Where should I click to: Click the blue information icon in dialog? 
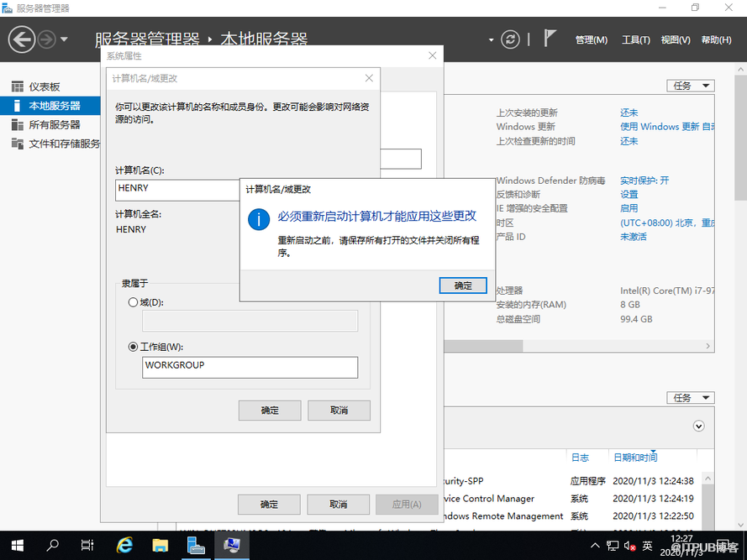tap(259, 219)
